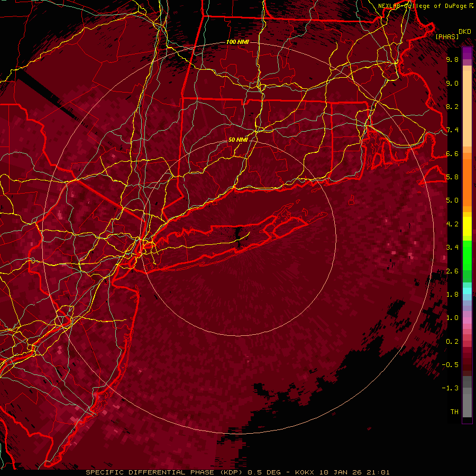The width and height of the screenshot is (476, 476).
Task: Click the 100 NMI range ring label
Action: (237, 42)
